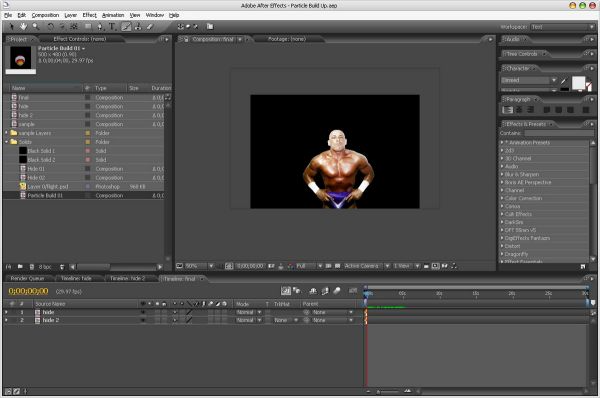Open the magnification 50% dropdown
The image size is (600, 398).
pos(199,266)
